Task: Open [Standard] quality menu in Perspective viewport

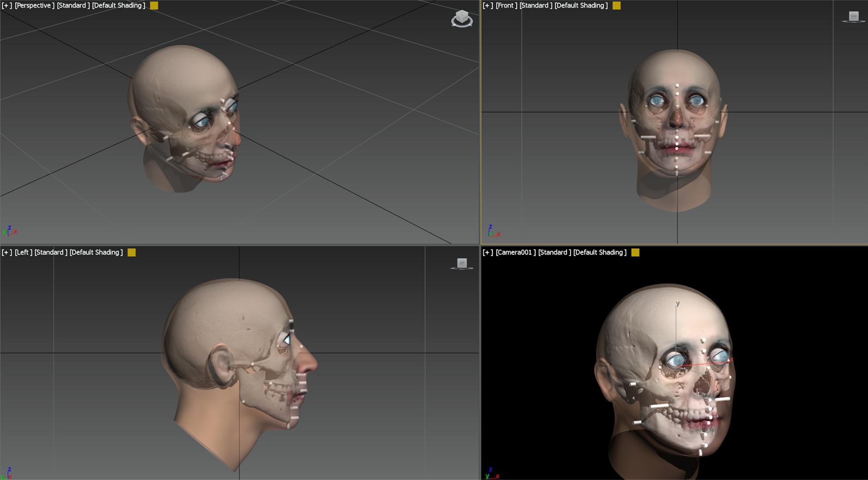Action: pos(73,6)
